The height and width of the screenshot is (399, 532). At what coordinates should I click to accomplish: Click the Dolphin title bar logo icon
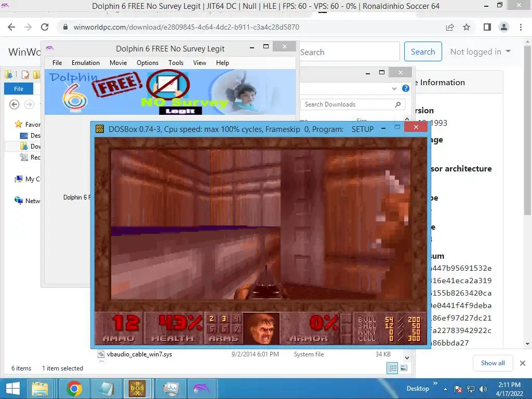point(49,48)
